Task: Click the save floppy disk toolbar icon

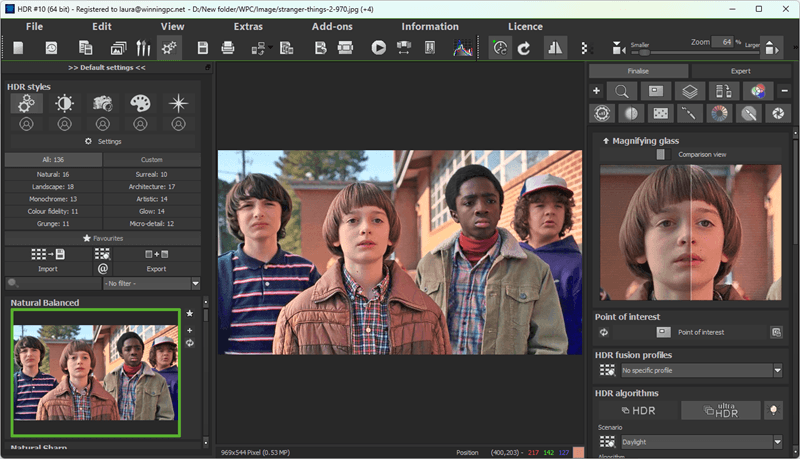Action: [203, 48]
